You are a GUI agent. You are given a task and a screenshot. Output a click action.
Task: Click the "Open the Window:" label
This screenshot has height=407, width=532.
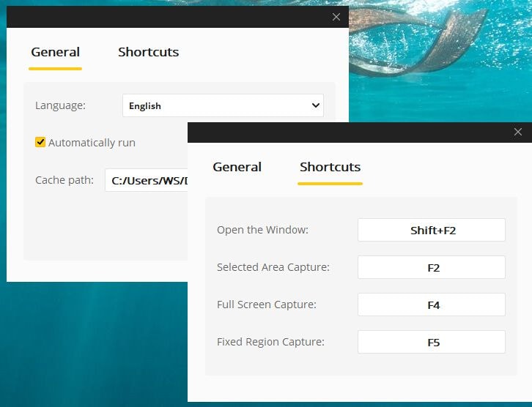pos(262,230)
